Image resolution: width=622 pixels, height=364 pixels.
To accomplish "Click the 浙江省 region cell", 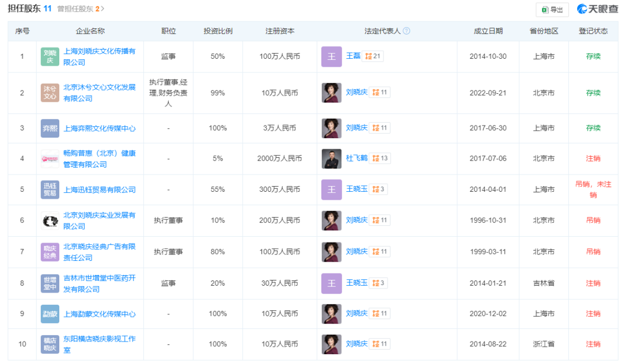I will point(544,344).
